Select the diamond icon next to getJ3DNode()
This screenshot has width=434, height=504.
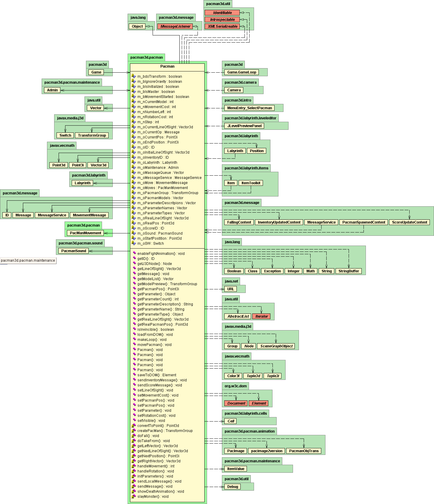tap(134, 263)
